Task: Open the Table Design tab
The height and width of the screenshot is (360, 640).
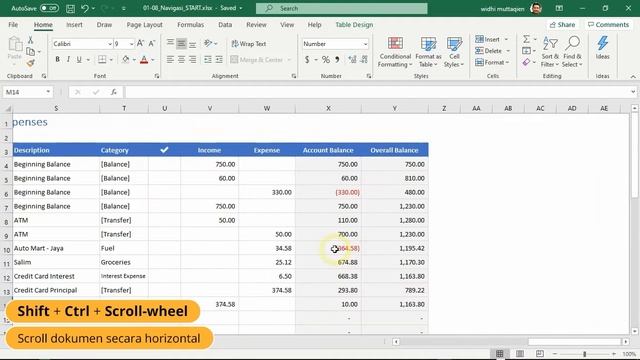Action: pos(354,25)
